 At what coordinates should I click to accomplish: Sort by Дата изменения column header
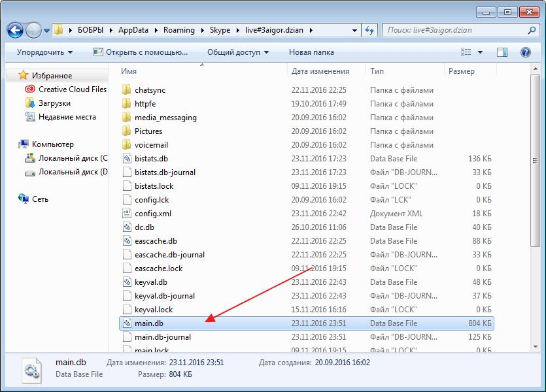click(x=320, y=71)
